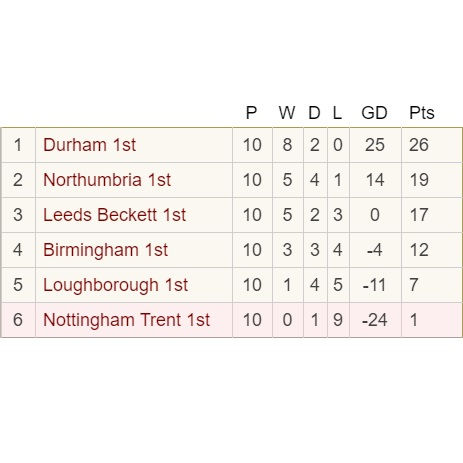
Task: Select position number 6 in highlighted row
Action: click(18, 320)
